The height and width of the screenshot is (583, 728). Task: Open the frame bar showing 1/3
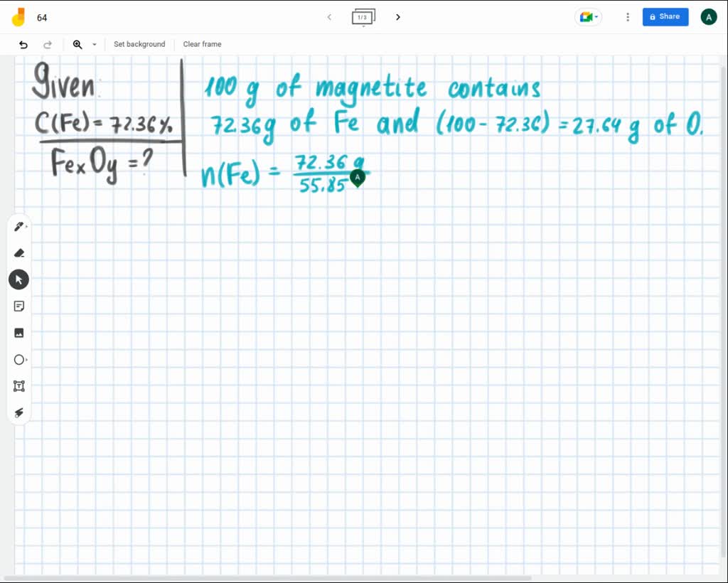363,16
